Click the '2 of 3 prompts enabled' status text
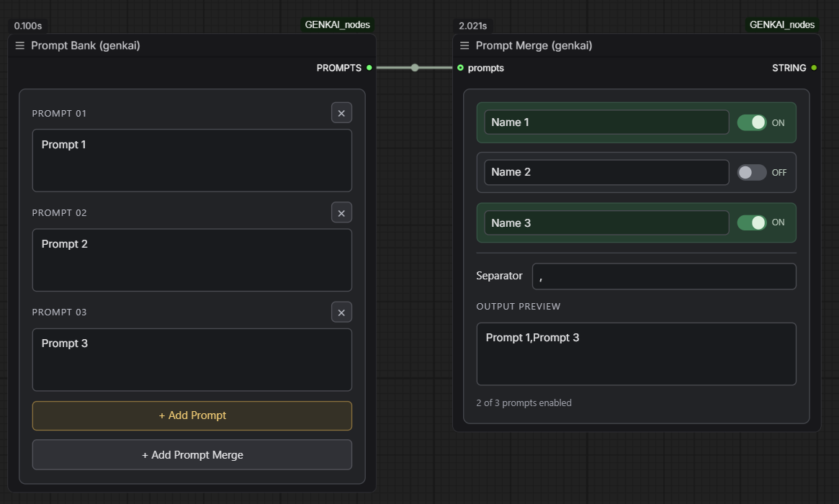Screen dimensions: 839x504 point(524,403)
